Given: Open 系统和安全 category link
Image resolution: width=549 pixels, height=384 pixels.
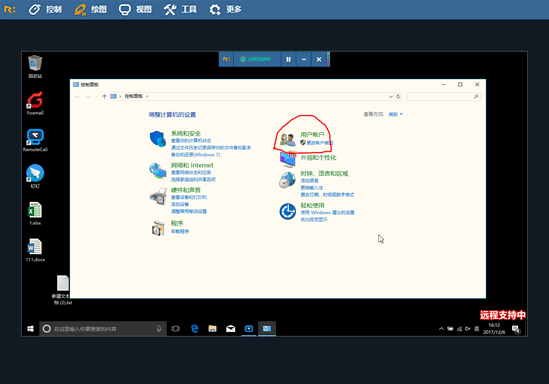Looking at the screenshot, I should (x=186, y=133).
